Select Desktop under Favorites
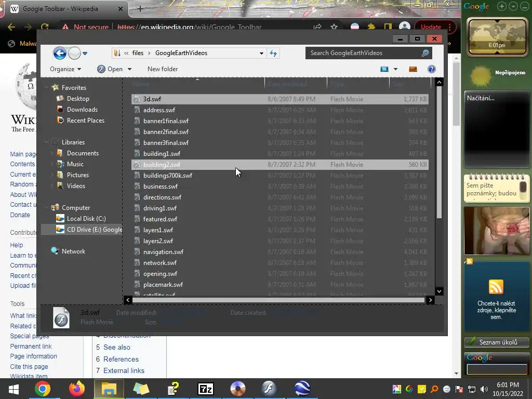 (x=78, y=99)
